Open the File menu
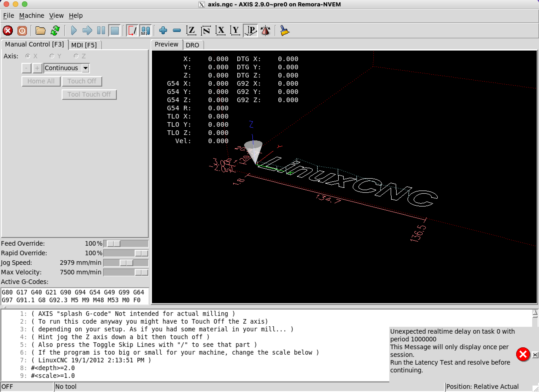 [8, 16]
